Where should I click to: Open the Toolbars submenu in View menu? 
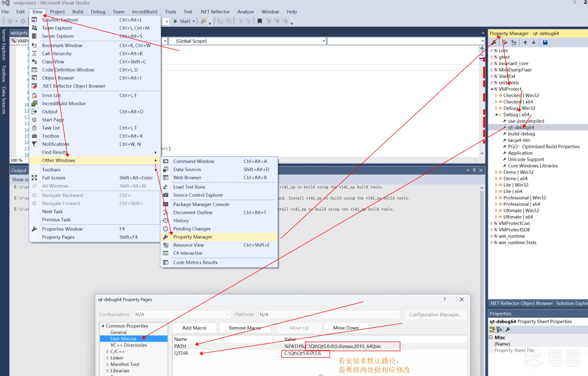[x=95, y=170]
